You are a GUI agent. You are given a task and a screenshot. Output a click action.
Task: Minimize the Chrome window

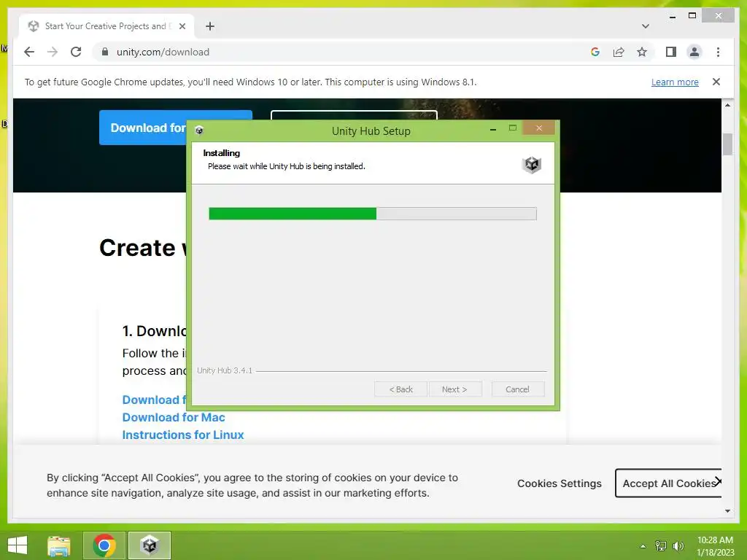672,16
